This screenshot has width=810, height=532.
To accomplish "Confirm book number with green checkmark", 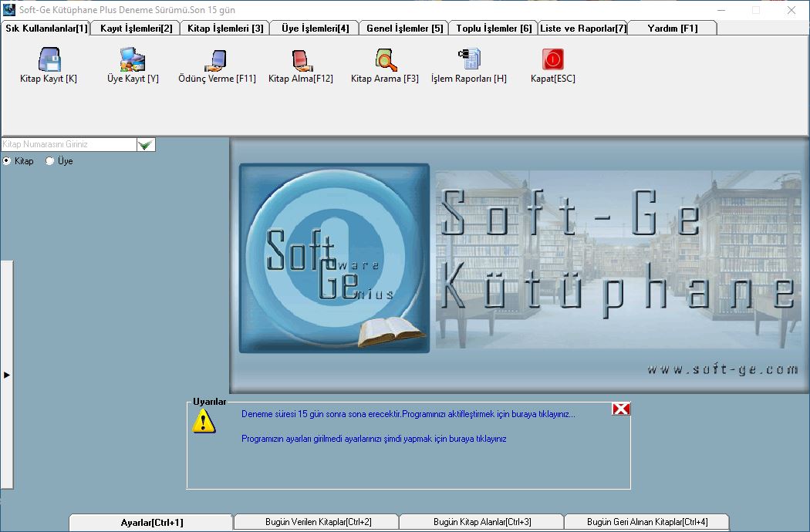I will click(x=146, y=145).
